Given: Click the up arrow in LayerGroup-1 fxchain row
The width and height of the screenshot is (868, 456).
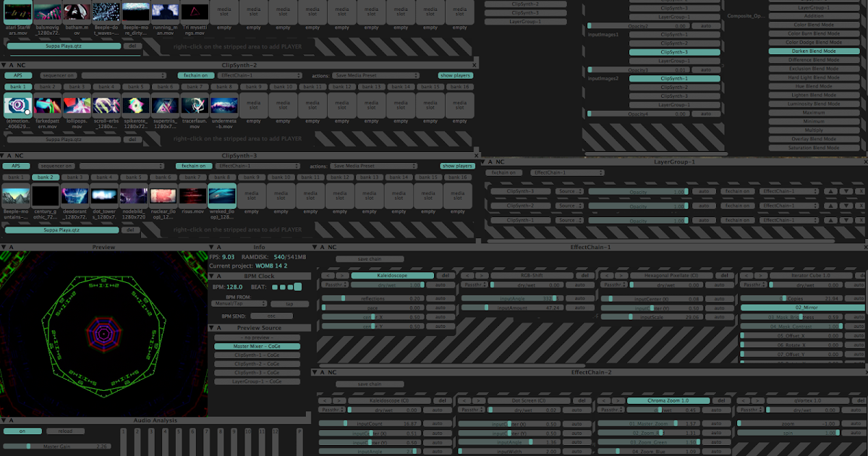Looking at the screenshot, I should [x=830, y=191].
